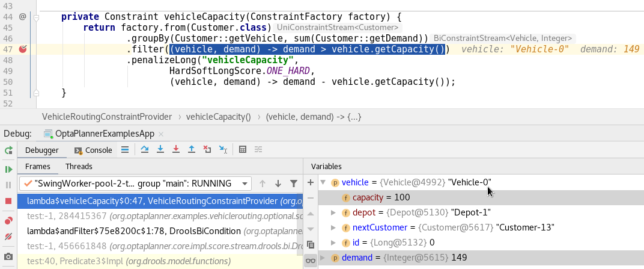644x269 pixels.
Task: Open Evaluate Expression calculator icon
Action: (242, 150)
